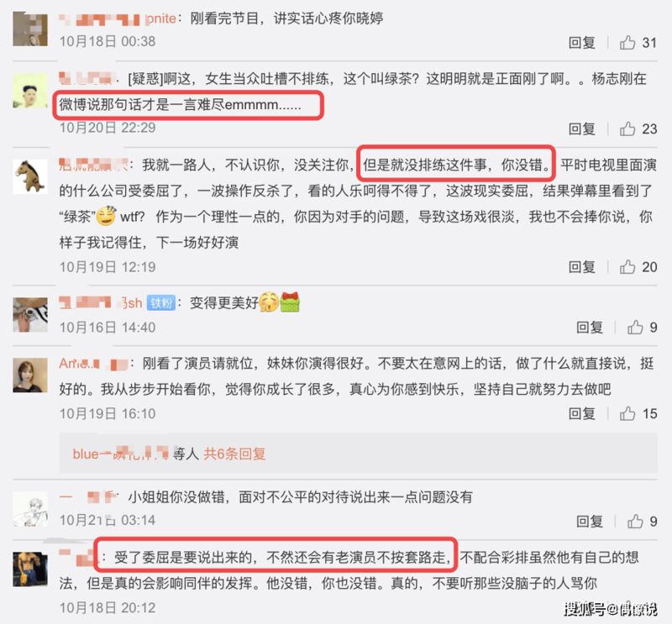672x624 pixels.
Task: Like the comment with 20 likes
Action: (627, 266)
